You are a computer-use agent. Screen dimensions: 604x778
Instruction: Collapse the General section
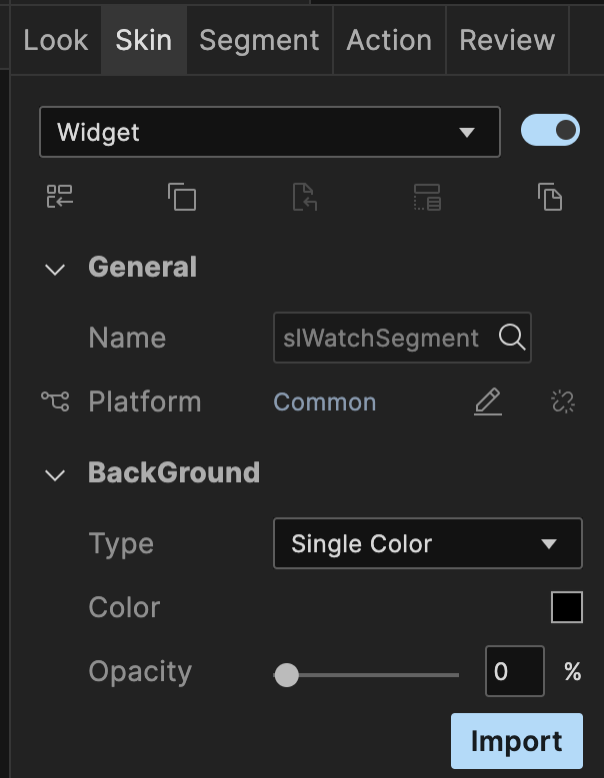[55, 269]
